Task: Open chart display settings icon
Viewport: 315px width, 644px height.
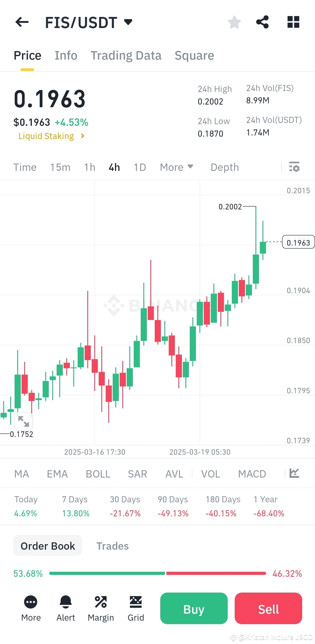Action: (295, 167)
